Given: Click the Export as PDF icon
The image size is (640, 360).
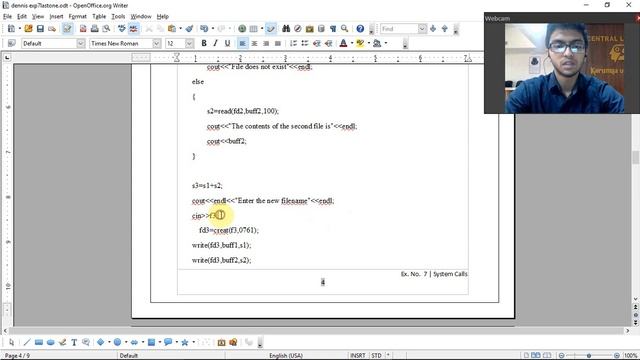Looking at the screenshot, I should 83,29.
